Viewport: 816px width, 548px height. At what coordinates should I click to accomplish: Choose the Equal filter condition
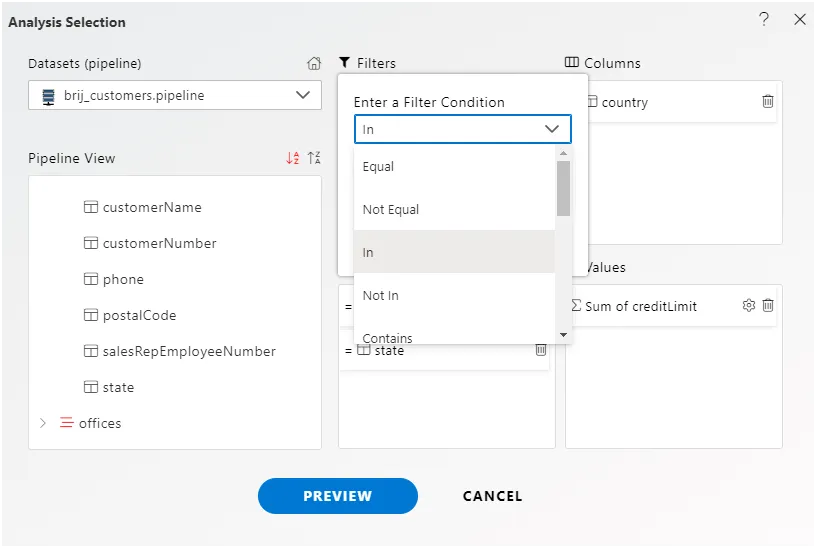pyautogui.click(x=378, y=167)
